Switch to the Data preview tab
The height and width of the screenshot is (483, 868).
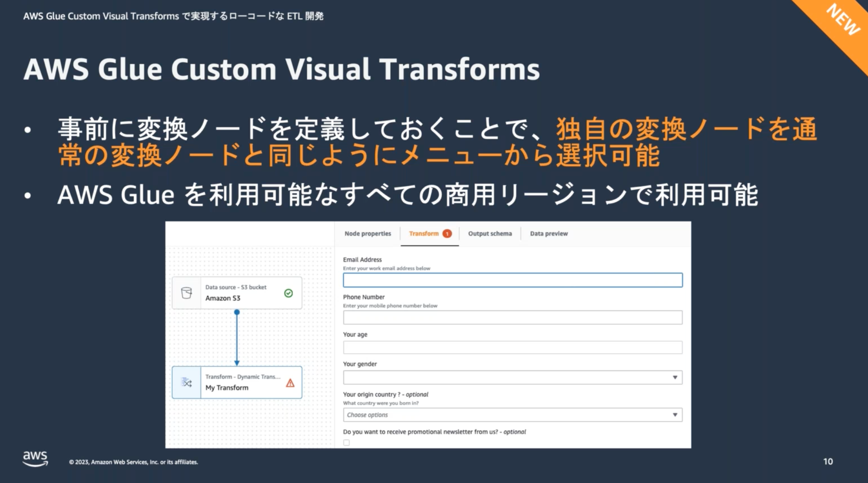click(x=549, y=234)
